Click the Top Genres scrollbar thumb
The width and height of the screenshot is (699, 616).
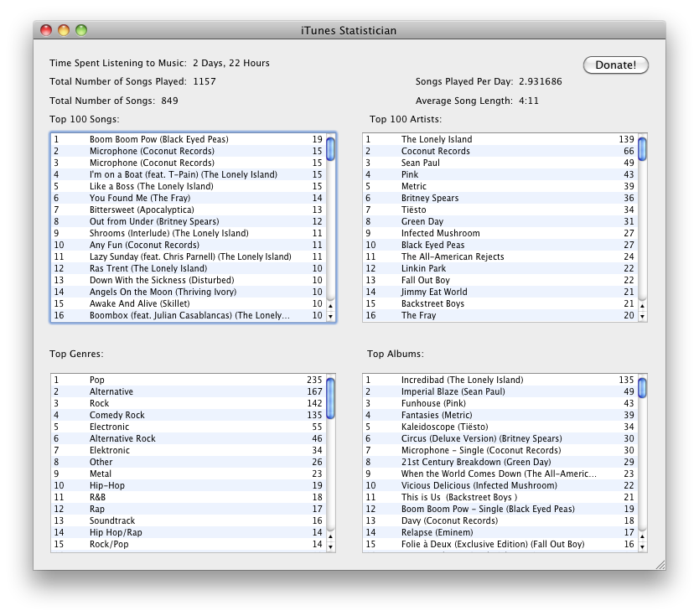click(330, 398)
